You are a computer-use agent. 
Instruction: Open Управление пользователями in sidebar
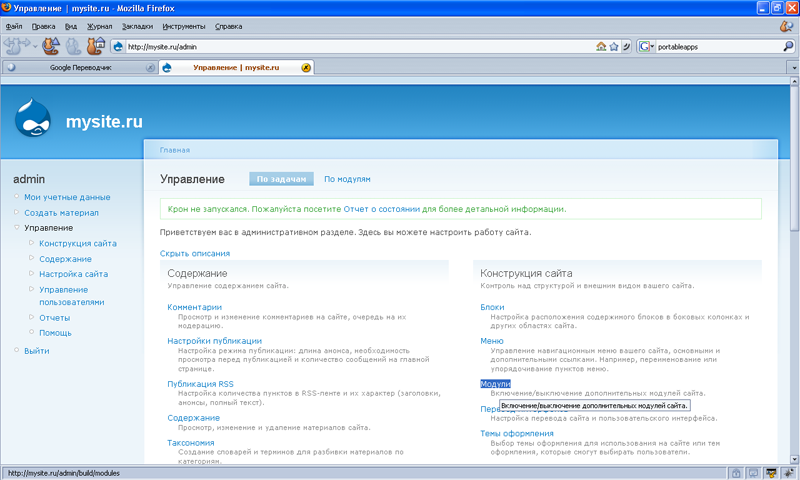[x=71, y=296]
